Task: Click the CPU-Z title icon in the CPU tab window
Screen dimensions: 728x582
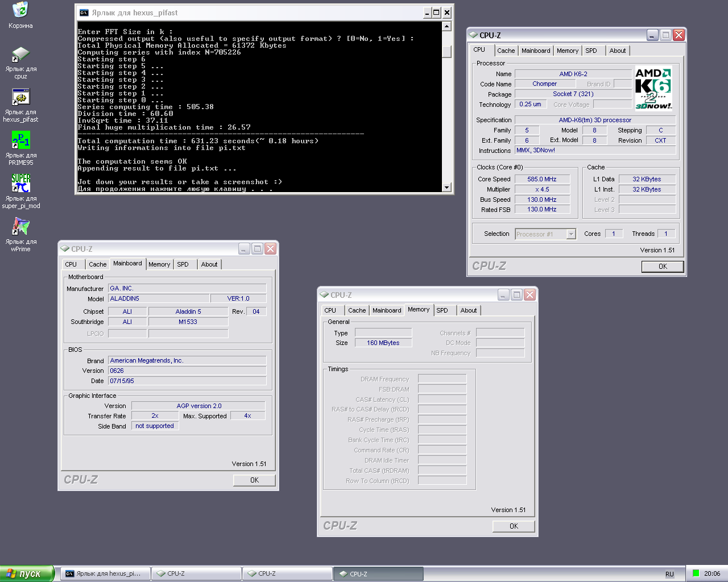Action: [x=473, y=35]
